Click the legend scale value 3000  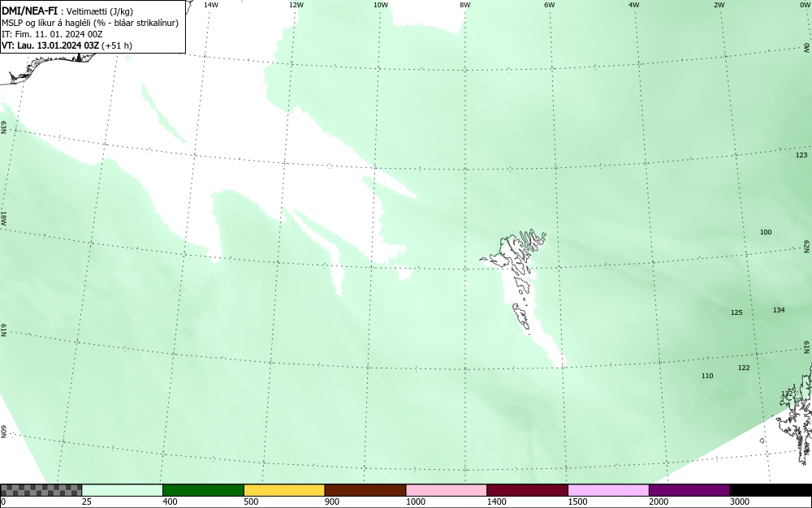tap(740, 502)
